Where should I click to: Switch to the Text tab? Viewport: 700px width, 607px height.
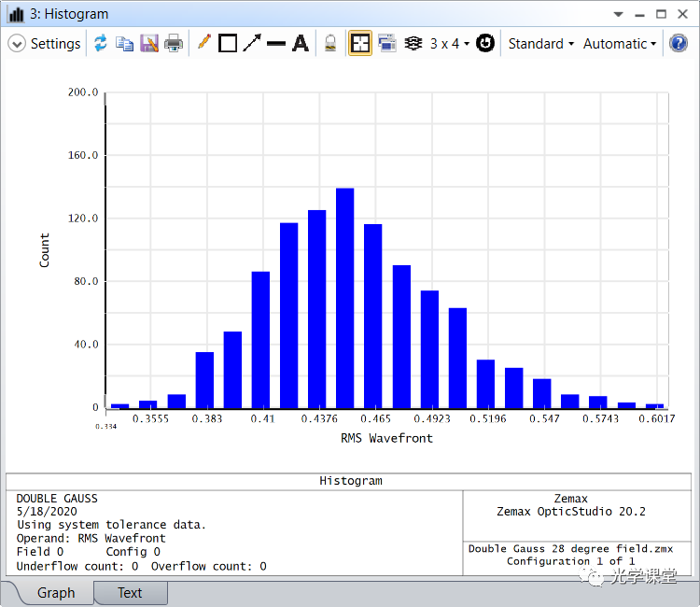130,592
